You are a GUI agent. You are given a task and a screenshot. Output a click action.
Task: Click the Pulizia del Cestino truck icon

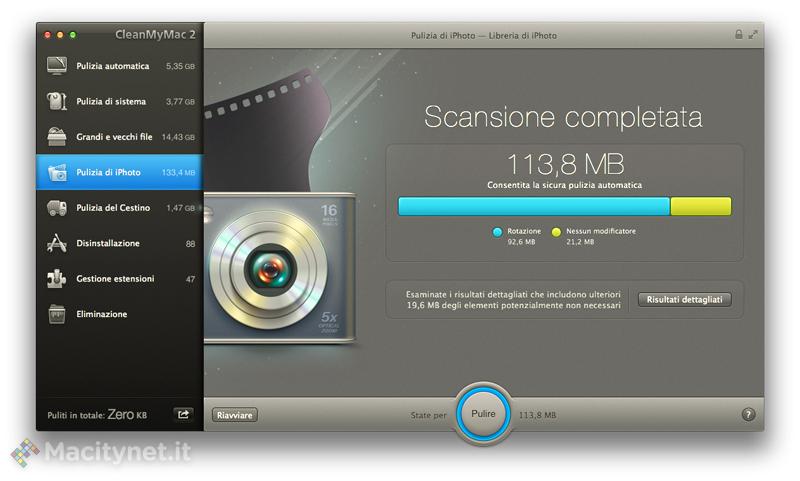(57, 208)
